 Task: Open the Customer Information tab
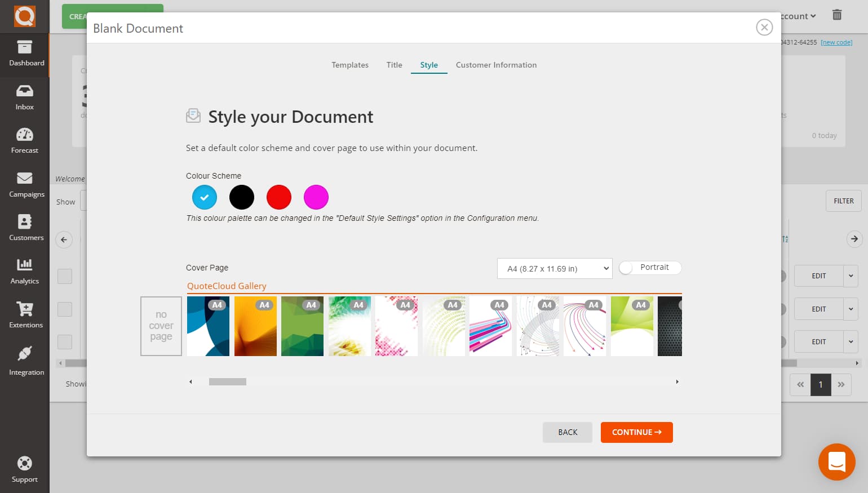(x=496, y=65)
